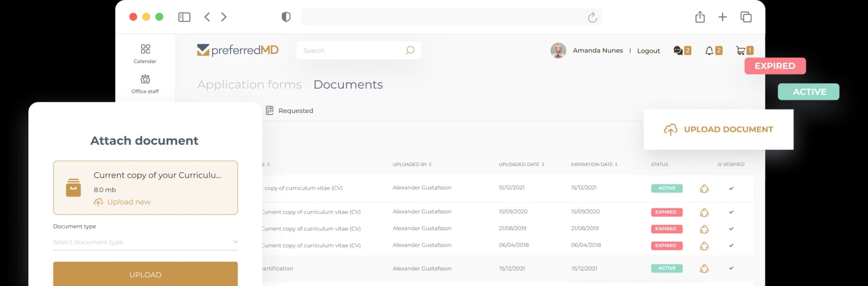Select the Requested tab
Viewport: 868px width, 286px height.
coord(290,111)
